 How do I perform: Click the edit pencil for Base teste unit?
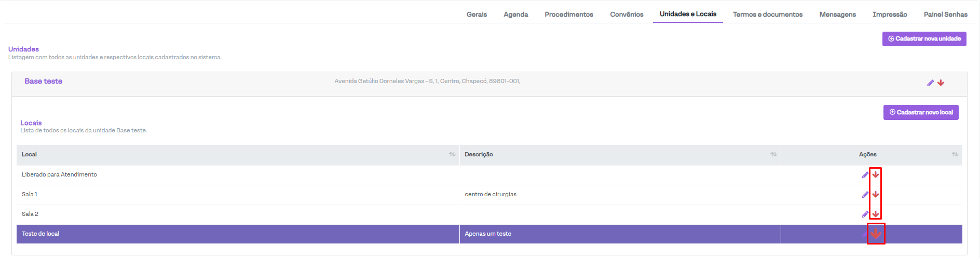tap(930, 83)
